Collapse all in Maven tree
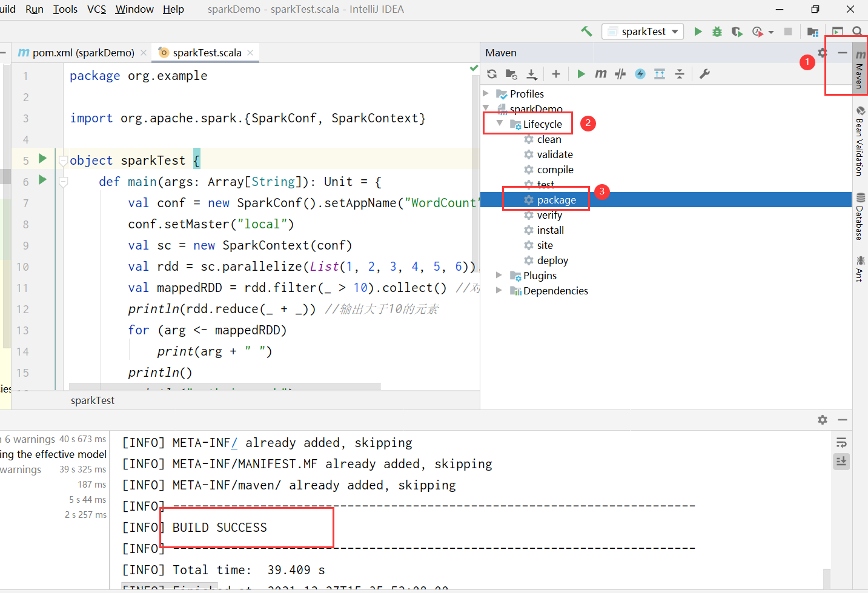Viewport: 868px width, 593px height. click(x=680, y=74)
